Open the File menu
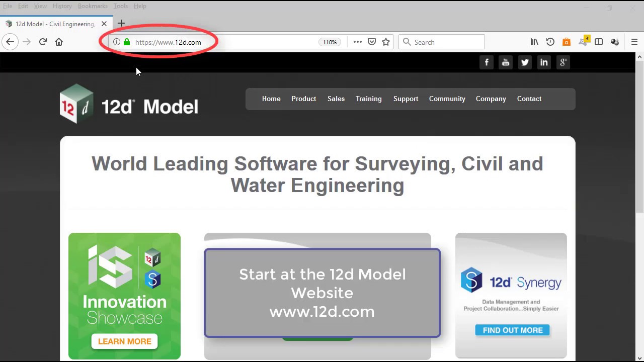644x362 pixels. 8,6
